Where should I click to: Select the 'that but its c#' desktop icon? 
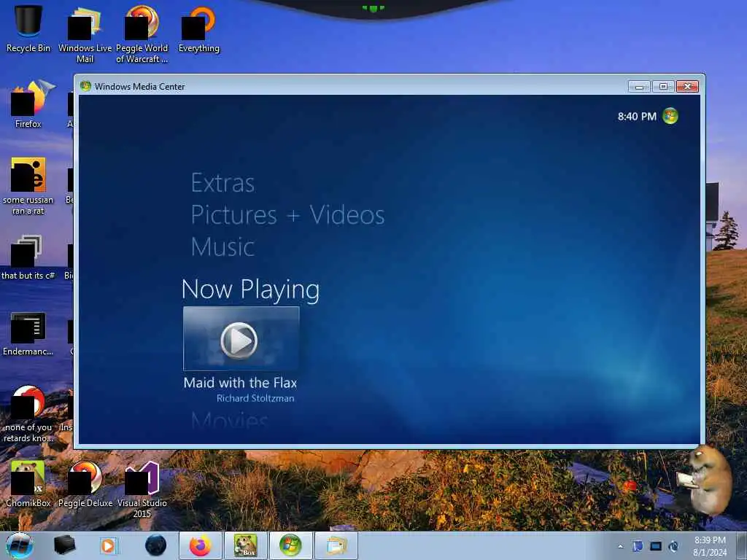coord(28,257)
